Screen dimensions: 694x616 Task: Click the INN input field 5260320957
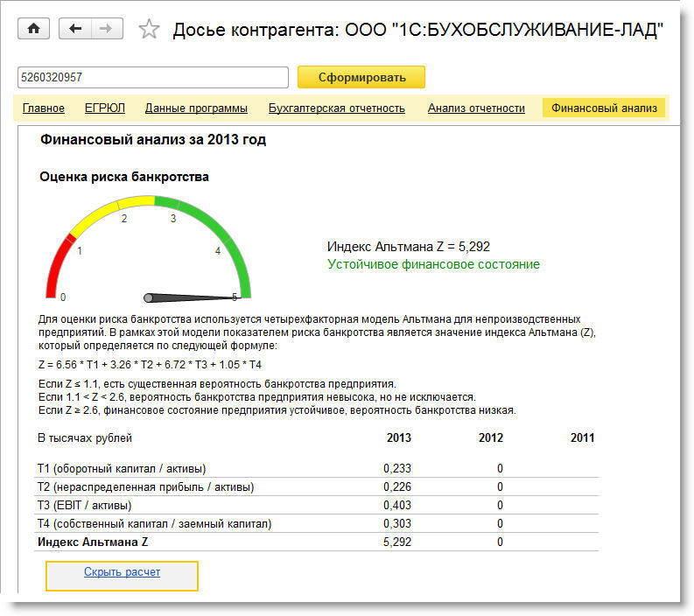[x=152, y=77]
